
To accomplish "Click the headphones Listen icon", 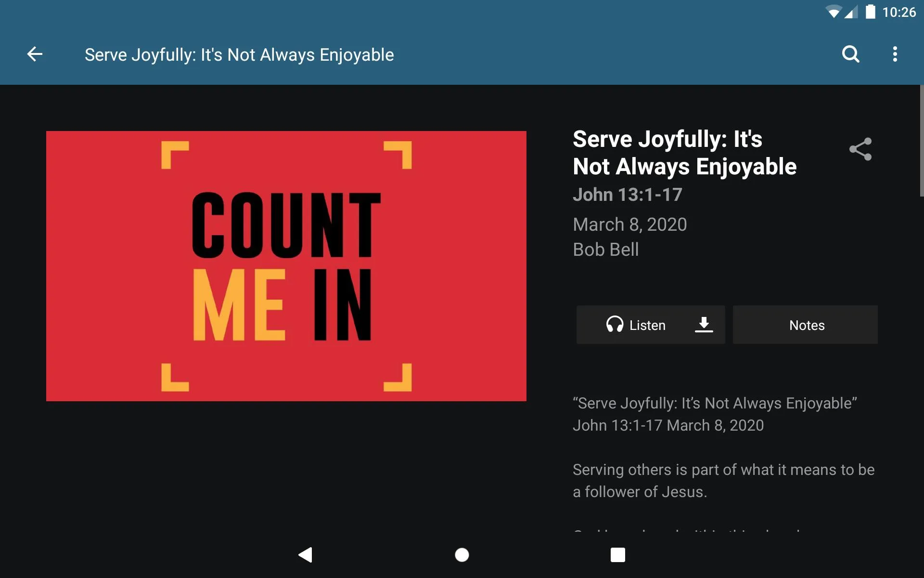I will 613,324.
